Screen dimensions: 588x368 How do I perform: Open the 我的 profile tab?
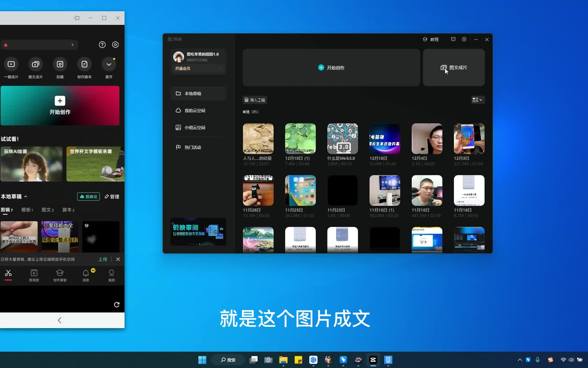click(x=112, y=275)
